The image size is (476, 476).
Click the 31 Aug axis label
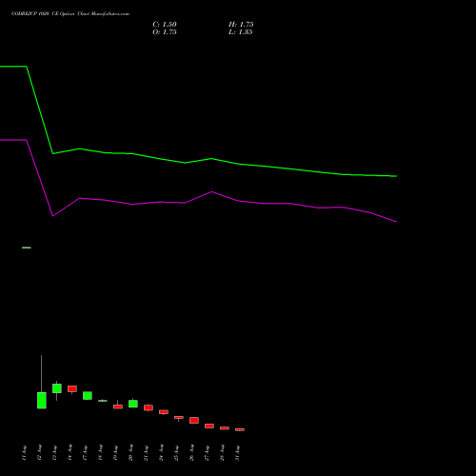click(238, 453)
